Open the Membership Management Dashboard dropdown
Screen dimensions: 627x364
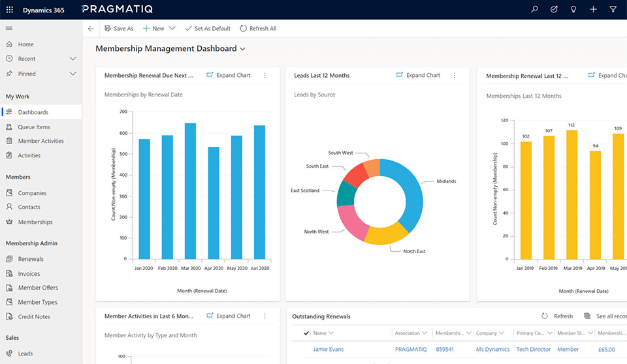pyautogui.click(x=243, y=49)
